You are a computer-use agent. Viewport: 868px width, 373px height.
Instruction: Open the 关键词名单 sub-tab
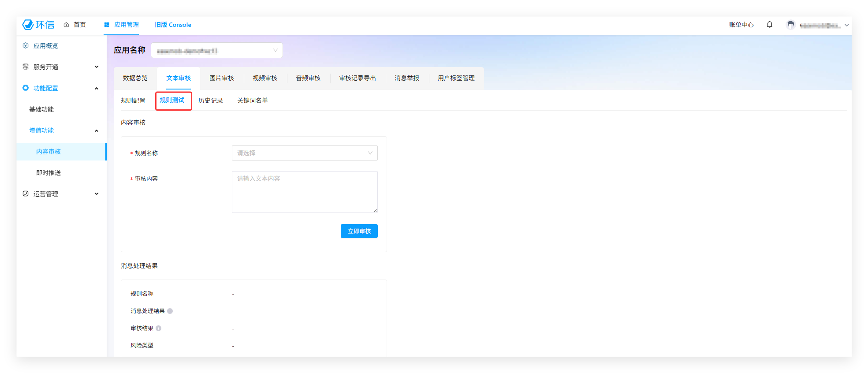tap(252, 101)
